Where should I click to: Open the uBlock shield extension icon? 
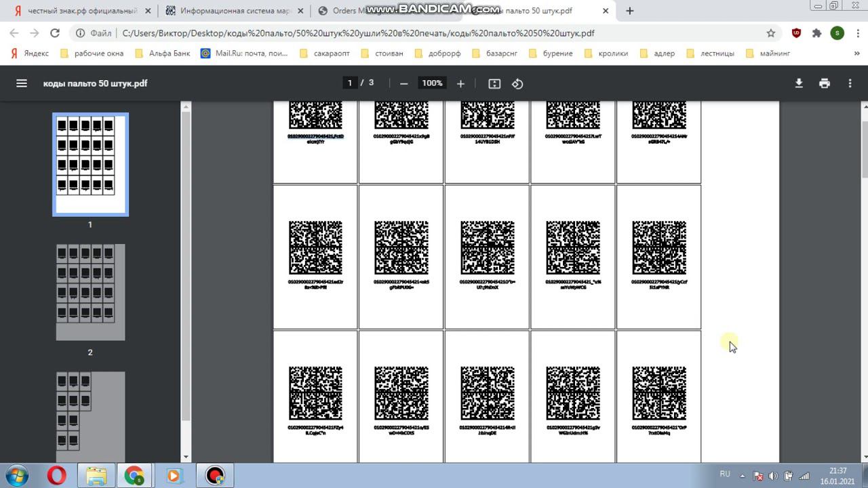(x=797, y=33)
